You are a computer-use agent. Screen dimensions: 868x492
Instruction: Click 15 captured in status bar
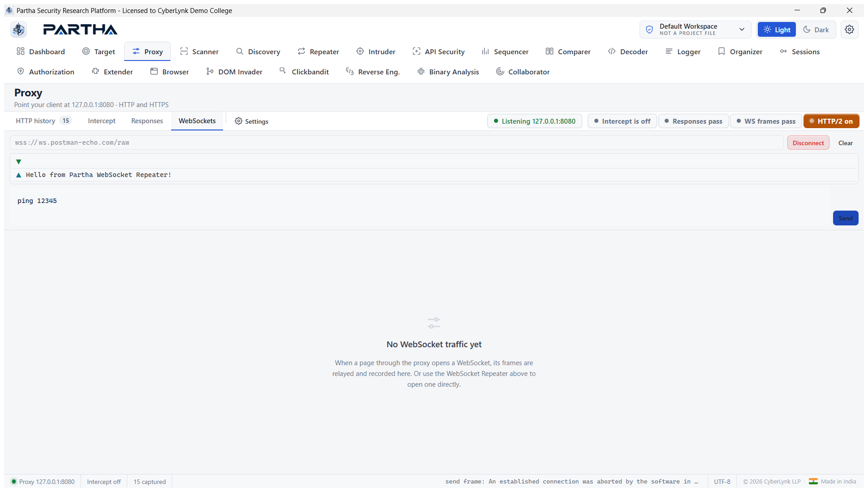click(150, 482)
